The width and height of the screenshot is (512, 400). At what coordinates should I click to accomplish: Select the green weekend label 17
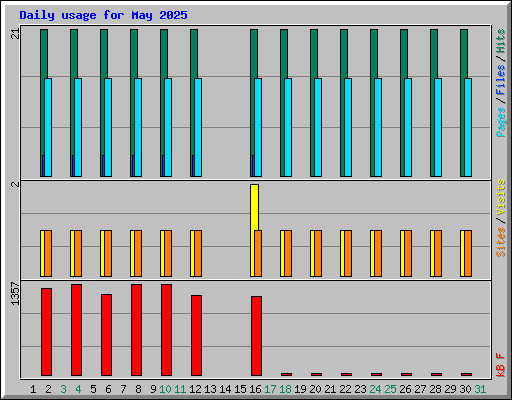click(x=270, y=389)
